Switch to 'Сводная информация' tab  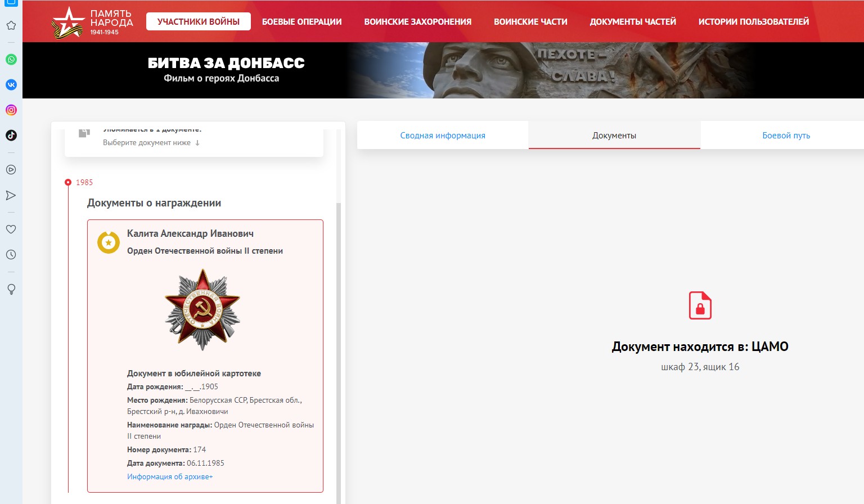(x=443, y=136)
